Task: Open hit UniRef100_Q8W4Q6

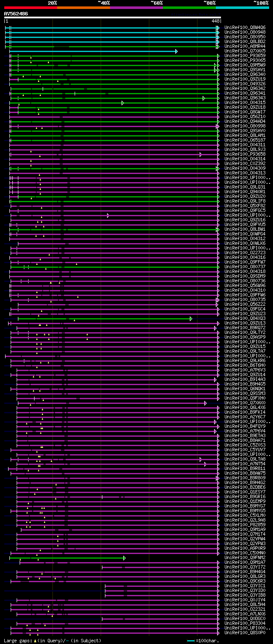Action: pos(245,27)
